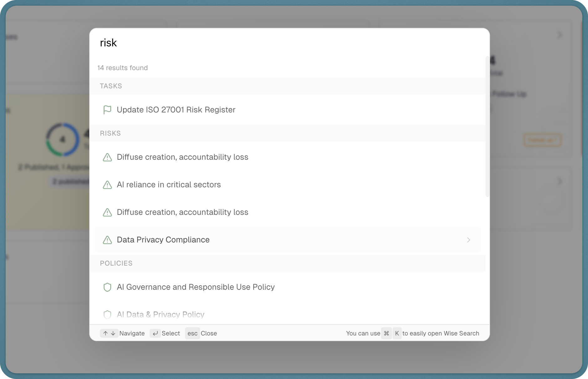Click the right chevron near the blurred background panel
Screen dimensions: 588x379
pos(560,35)
